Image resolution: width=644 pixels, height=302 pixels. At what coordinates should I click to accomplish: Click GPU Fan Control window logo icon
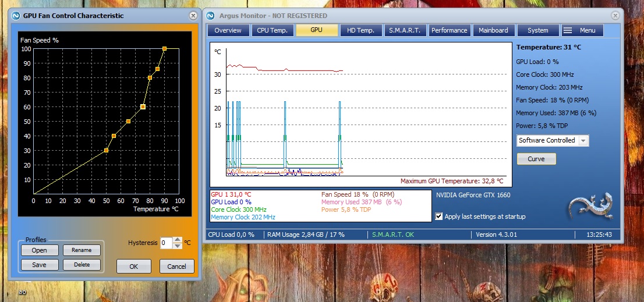click(16, 16)
